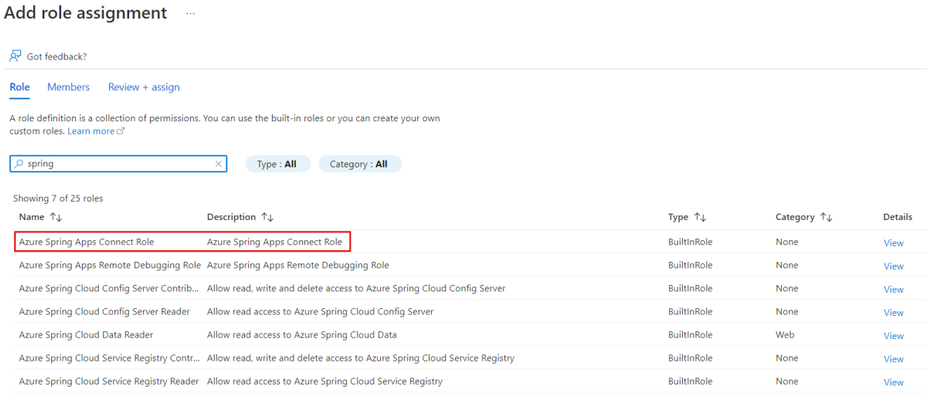927x400 pixels.
Task: Sort roles by Description column arrows
Action: [x=267, y=217]
